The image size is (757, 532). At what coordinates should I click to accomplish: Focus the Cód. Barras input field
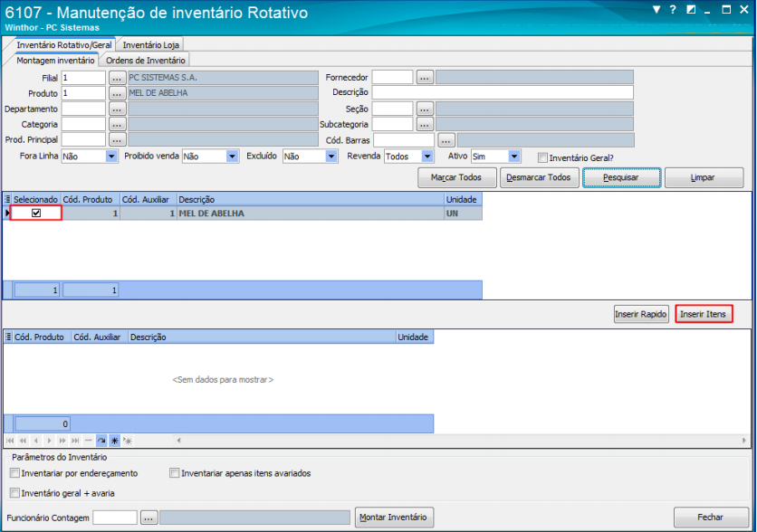pyautogui.click(x=404, y=140)
